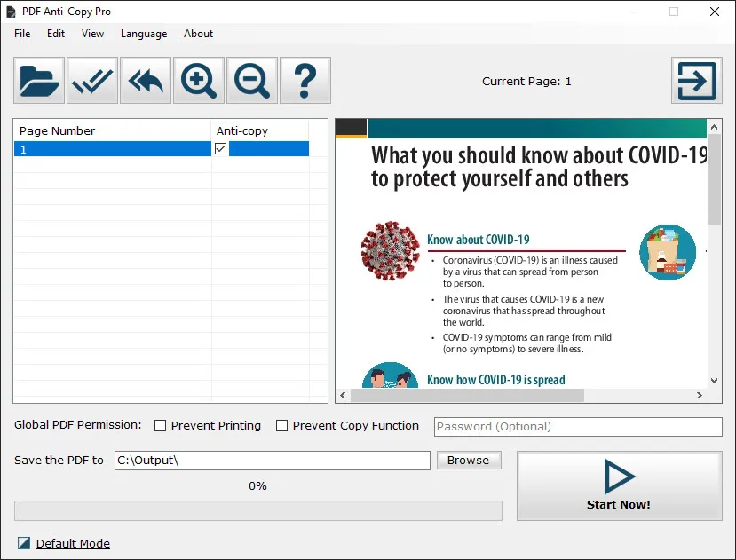This screenshot has height=560, width=736.
Task: Click the Anti-copy column header
Action: tap(260, 130)
